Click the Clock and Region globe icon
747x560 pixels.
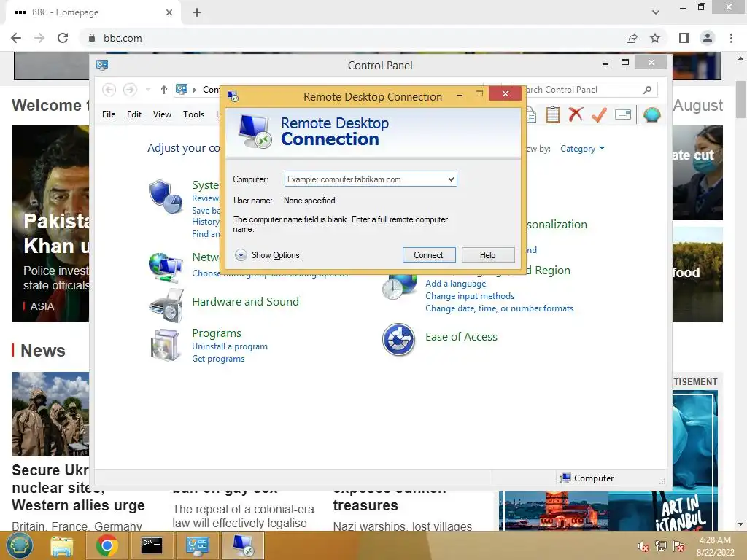click(398, 287)
